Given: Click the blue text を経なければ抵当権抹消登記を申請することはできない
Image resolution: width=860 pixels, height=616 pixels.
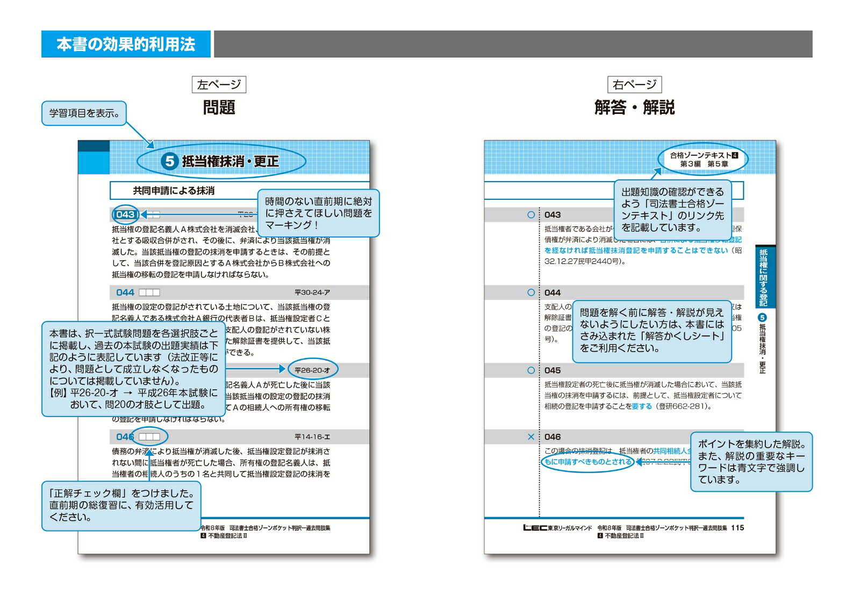Looking at the screenshot, I should click(x=636, y=250).
